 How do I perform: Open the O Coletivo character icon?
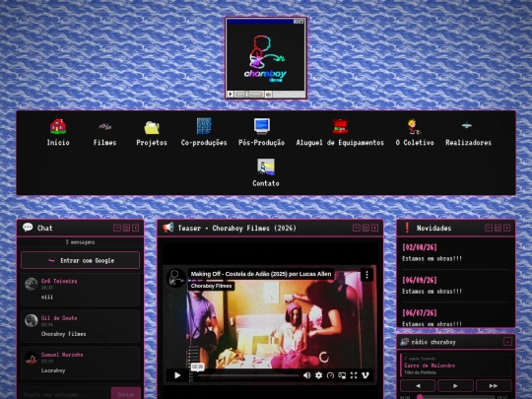414,126
